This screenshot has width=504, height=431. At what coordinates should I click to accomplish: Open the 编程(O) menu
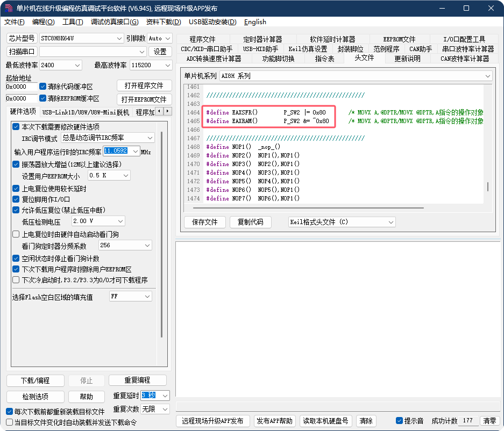44,22
